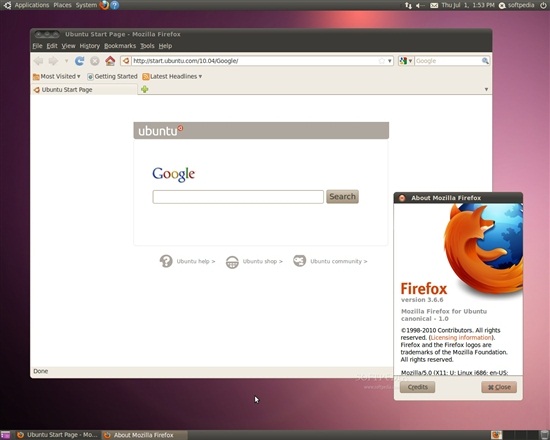
Task: Open the View menu
Action: point(68,46)
